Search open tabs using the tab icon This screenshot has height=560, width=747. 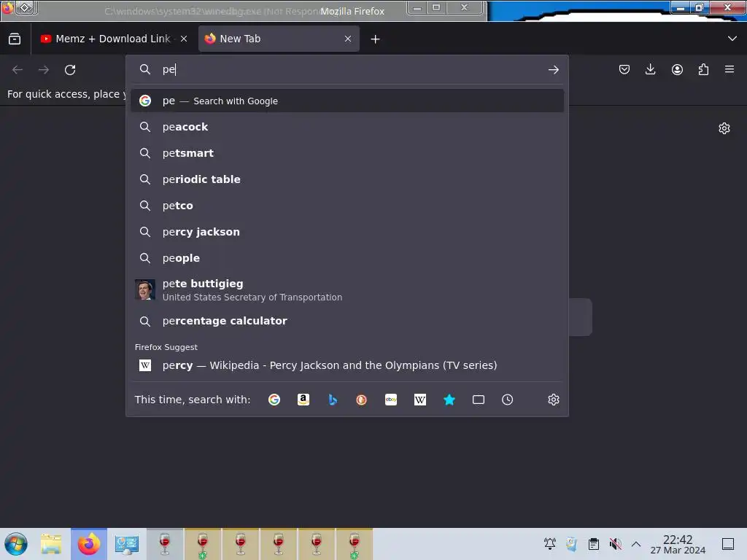(x=479, y=400)
